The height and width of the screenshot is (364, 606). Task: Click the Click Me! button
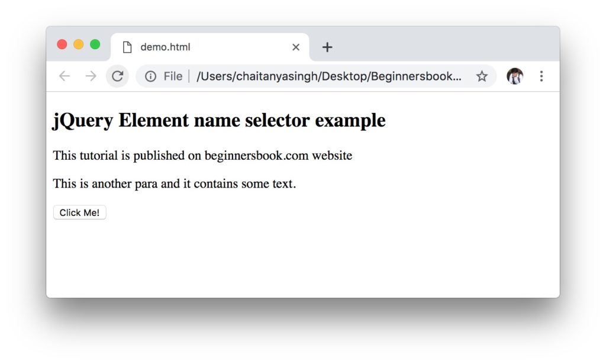80,212
